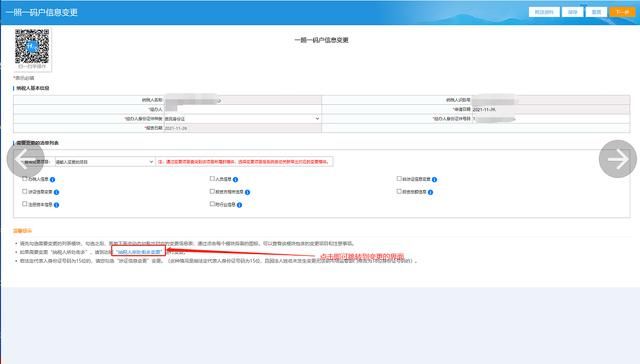This screenshot has width=640, height=364.
Task: Click the info icon beside 投资方相关信息
Action: pyautogui.click(x=247, y=192)
